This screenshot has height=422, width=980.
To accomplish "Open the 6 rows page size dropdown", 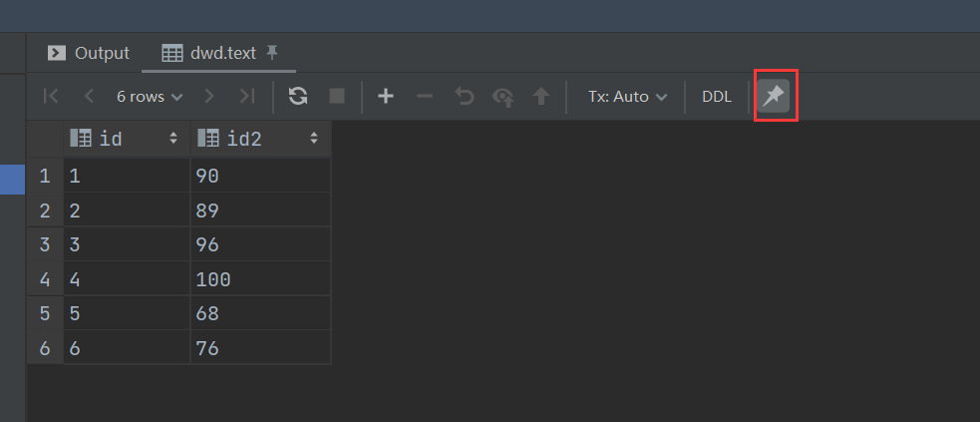I will 150,97.
